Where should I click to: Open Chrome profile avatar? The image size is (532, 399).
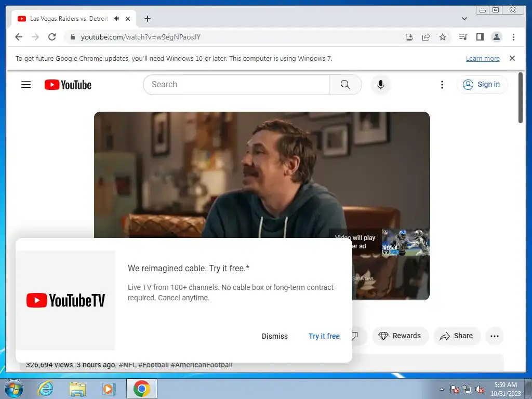coord(496,37)
